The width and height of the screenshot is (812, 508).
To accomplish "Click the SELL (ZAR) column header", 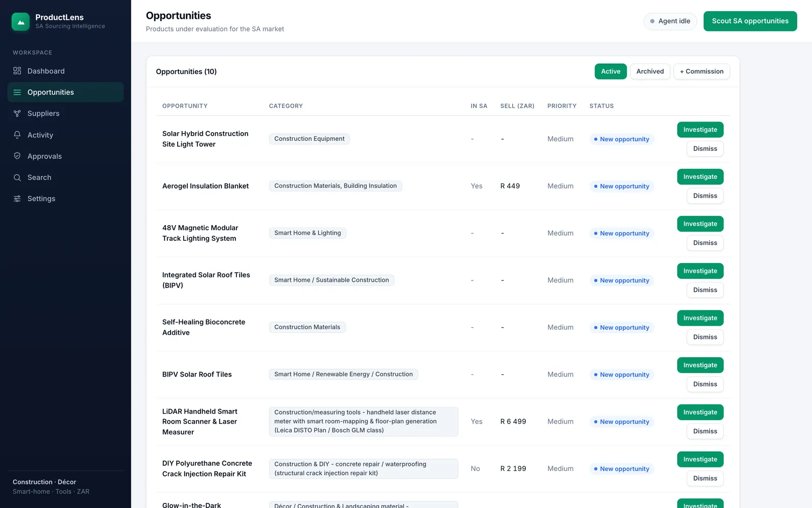I will pyautogui.click(x=517, y=106).
